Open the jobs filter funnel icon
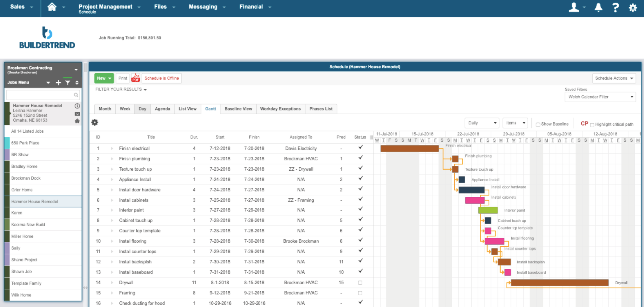This screenshot has height=307, width=644. [68, 82]
